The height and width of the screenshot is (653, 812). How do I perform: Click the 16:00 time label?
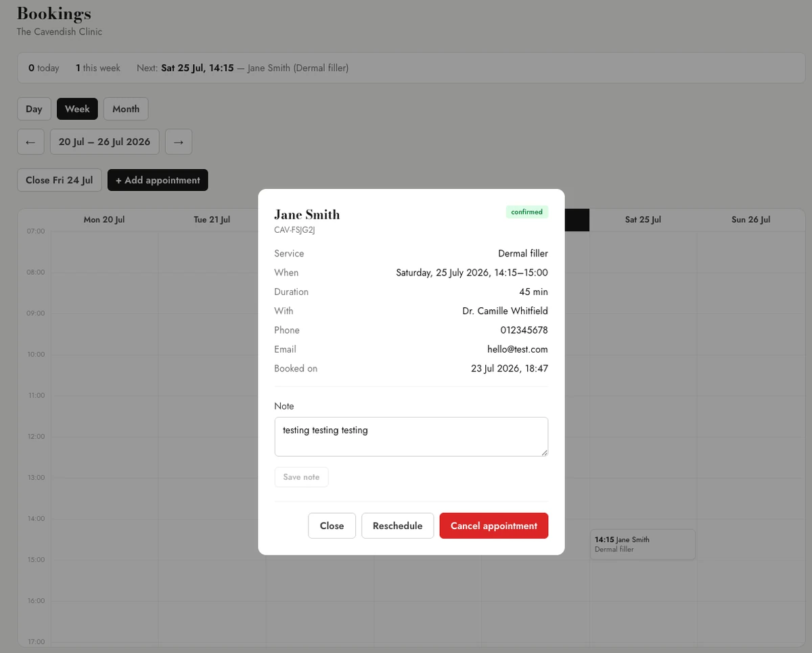point(37,601)
